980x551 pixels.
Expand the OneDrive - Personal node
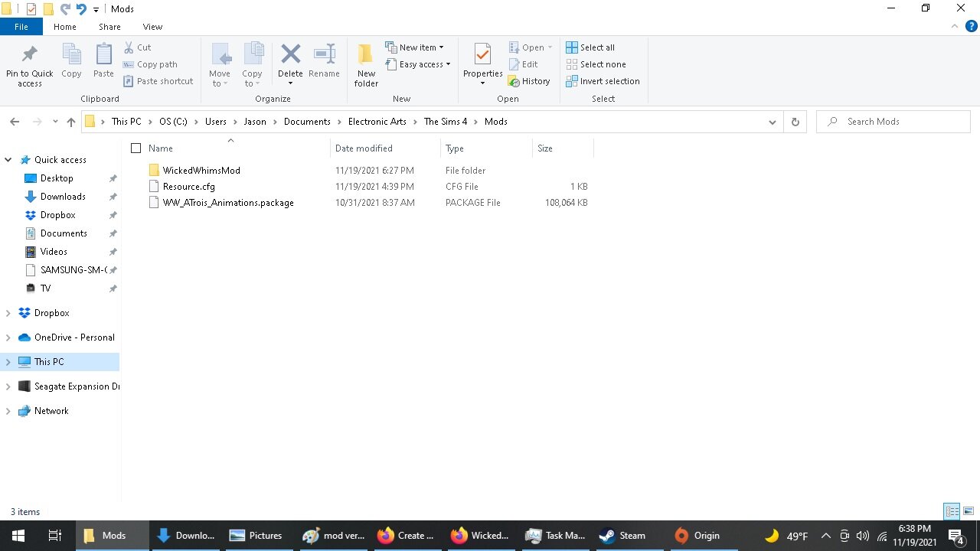pos(8,337)
